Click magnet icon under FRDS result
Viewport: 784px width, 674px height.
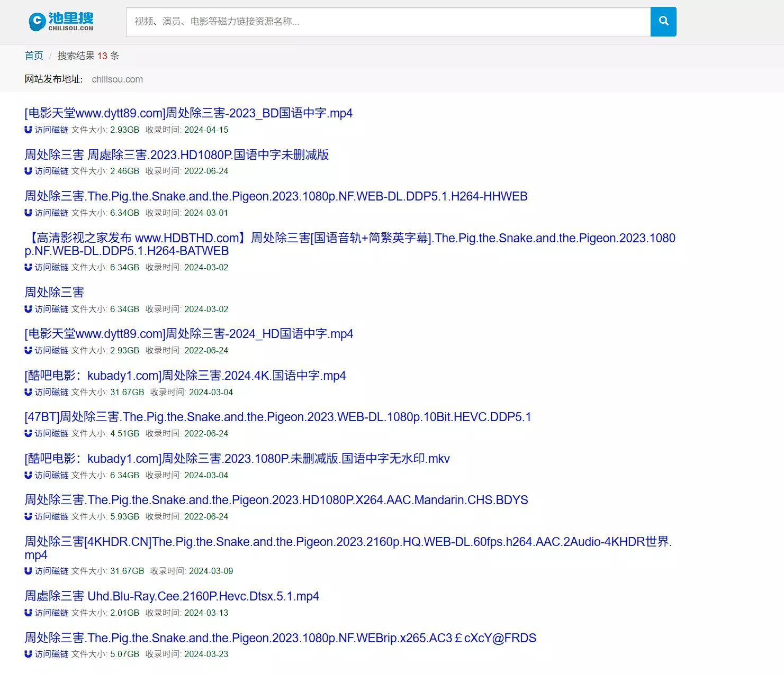[28, 654]
